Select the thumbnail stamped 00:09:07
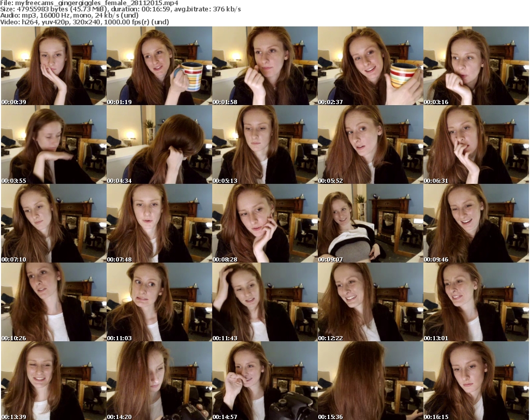530x420 pixels. coord(371,223)
